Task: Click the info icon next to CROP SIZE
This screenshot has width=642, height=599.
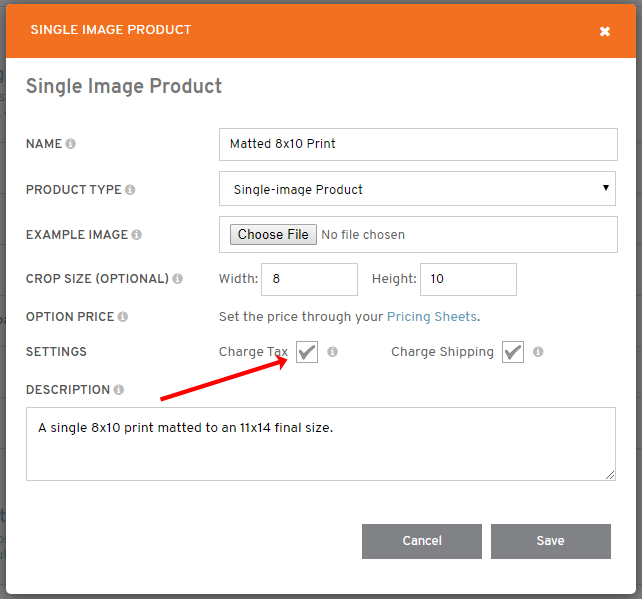Action: [x=177, y=279]
